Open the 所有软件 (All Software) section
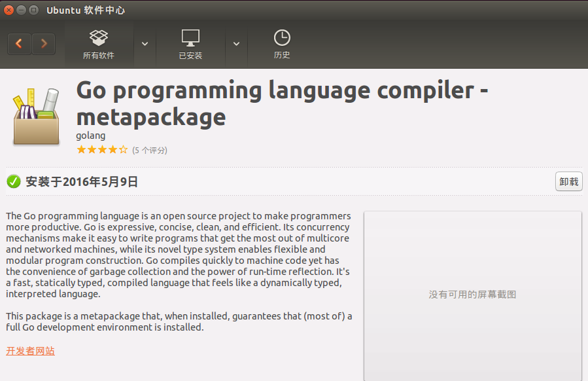The height and width of the screenshot is (381, 588). point(99,45)
